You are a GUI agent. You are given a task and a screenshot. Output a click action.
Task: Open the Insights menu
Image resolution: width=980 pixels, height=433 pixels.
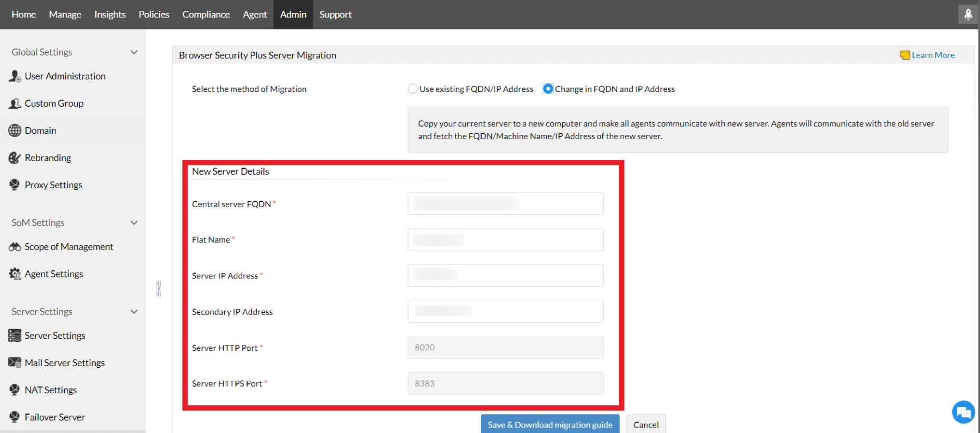click(x=110, y=15)
